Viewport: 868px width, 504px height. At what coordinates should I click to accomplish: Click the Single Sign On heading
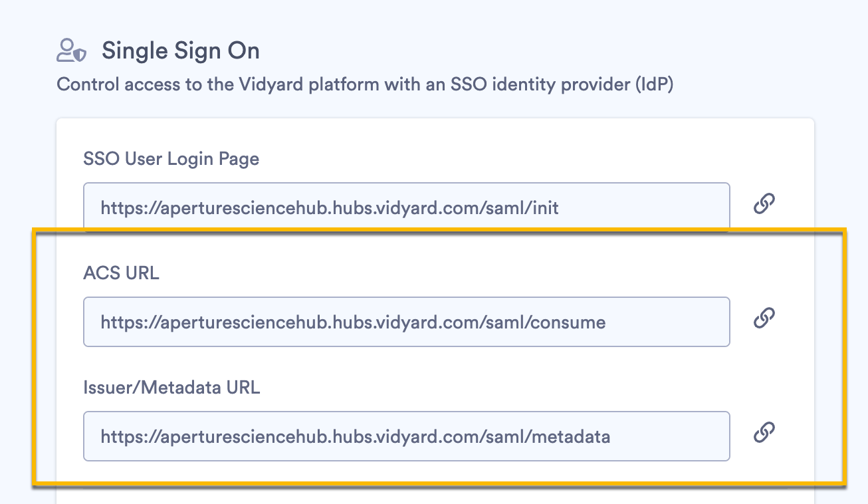pyautogui.click(x=181, y=51)
